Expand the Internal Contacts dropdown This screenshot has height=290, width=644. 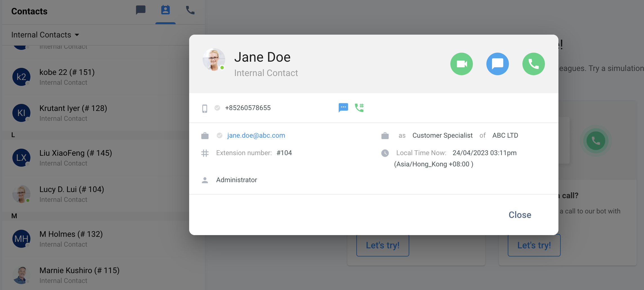coord(45,35)
